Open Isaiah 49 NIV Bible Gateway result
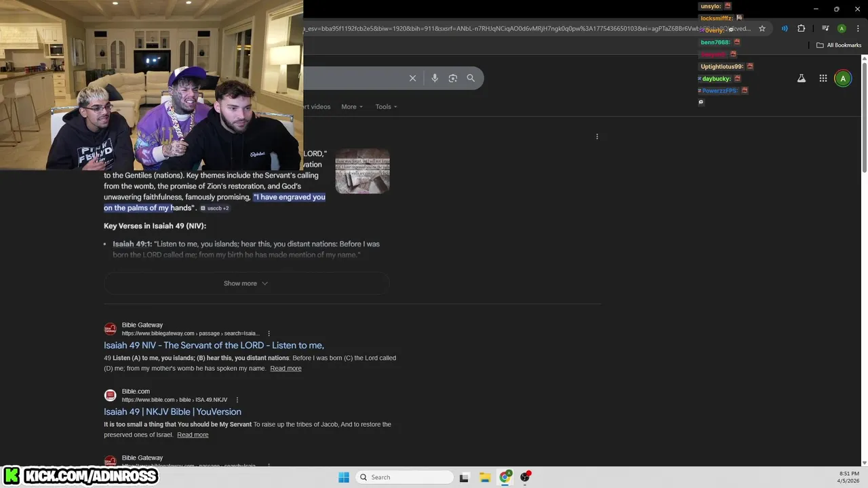 [x=214, y=346]
